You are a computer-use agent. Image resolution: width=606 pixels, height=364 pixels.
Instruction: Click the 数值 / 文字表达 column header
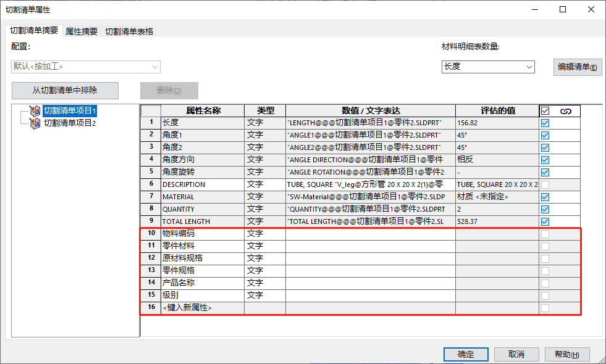370,111
